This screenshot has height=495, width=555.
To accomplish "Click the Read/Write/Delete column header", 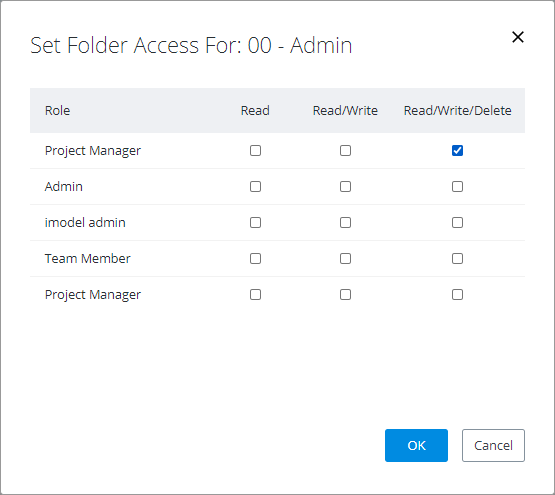I will [457, 110].
